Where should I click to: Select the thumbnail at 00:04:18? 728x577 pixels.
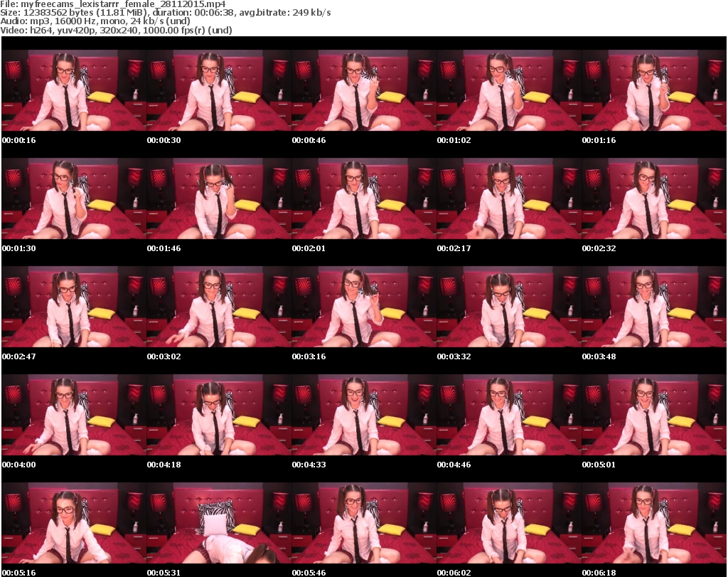click(219, 415)
